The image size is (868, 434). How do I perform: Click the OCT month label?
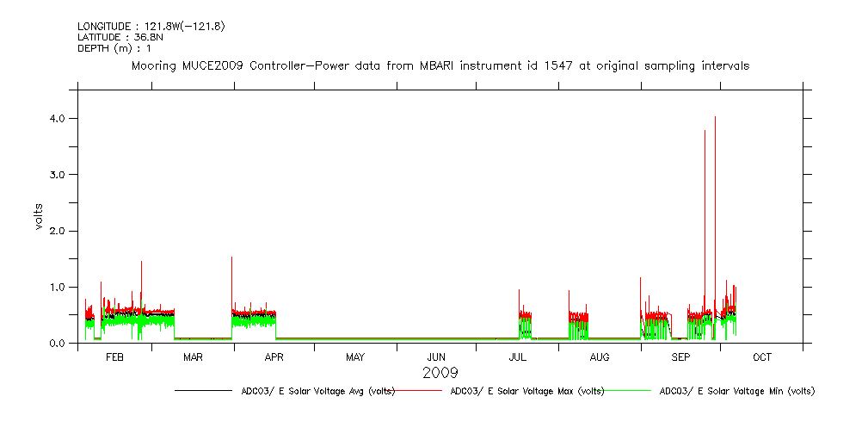[761, 356]
